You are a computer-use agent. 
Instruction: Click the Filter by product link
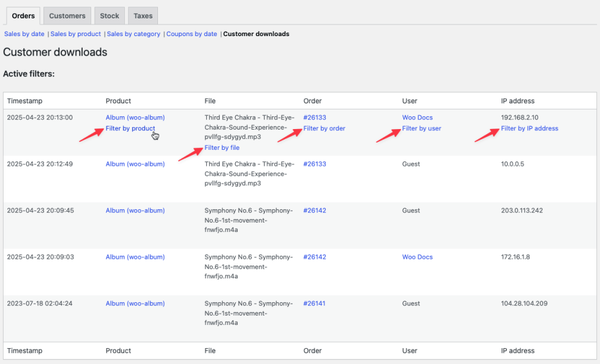point(130,128)
